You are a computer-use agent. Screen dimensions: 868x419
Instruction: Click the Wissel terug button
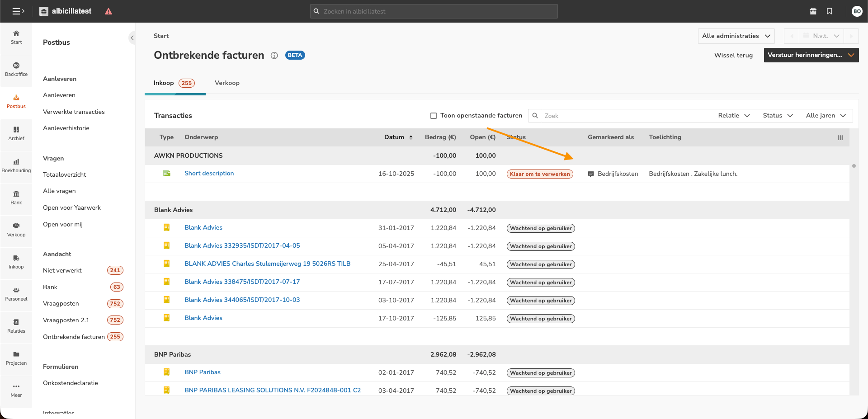pyautogui.click(x=733, y=56)
